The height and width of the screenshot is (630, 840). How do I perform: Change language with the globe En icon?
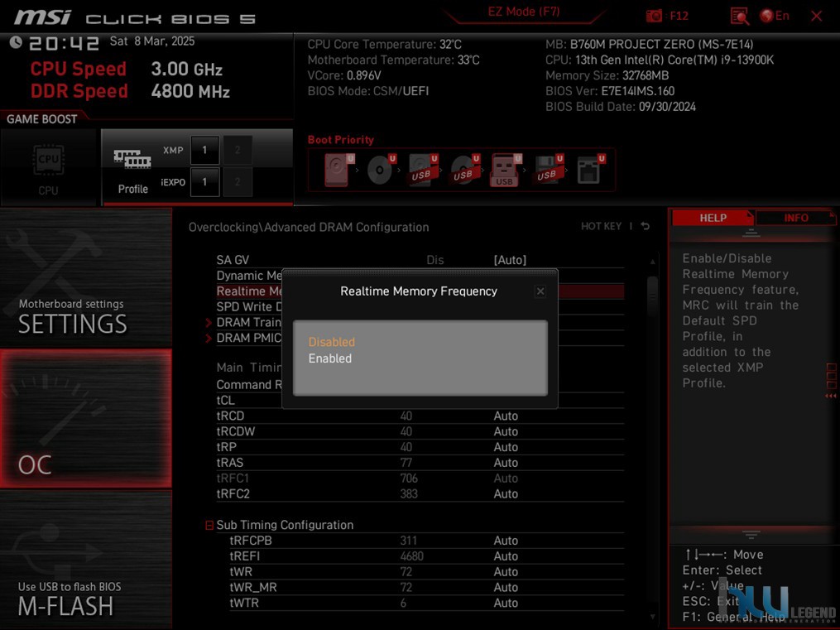pos(775,16)
